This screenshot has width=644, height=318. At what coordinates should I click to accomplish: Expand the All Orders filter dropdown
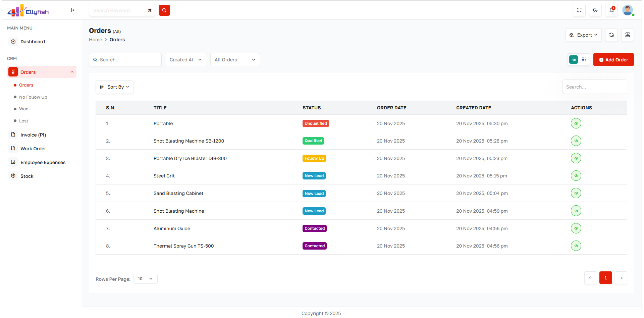(235, 60)
